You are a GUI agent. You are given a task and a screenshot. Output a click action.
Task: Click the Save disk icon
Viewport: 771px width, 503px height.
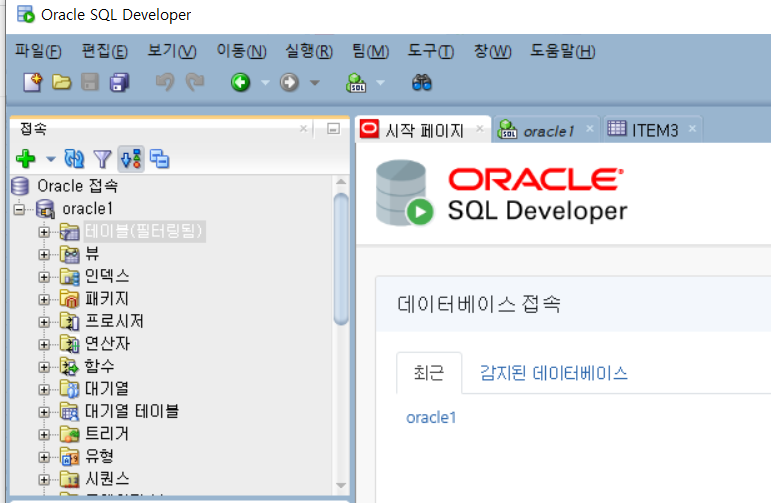[89, 82]
